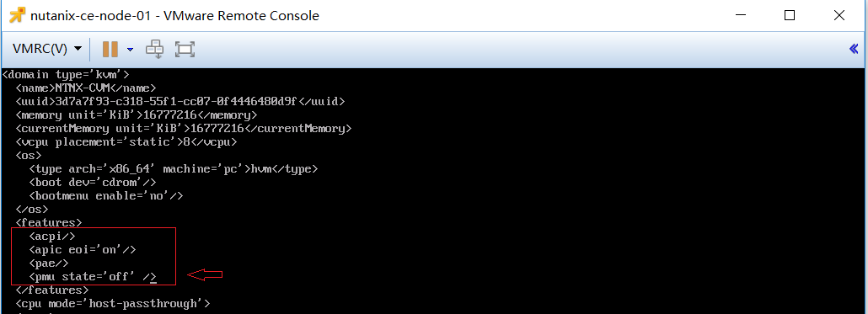Click the NTNX-CVM name line in the console
The image size is (868, 314).
pos(86,88)
